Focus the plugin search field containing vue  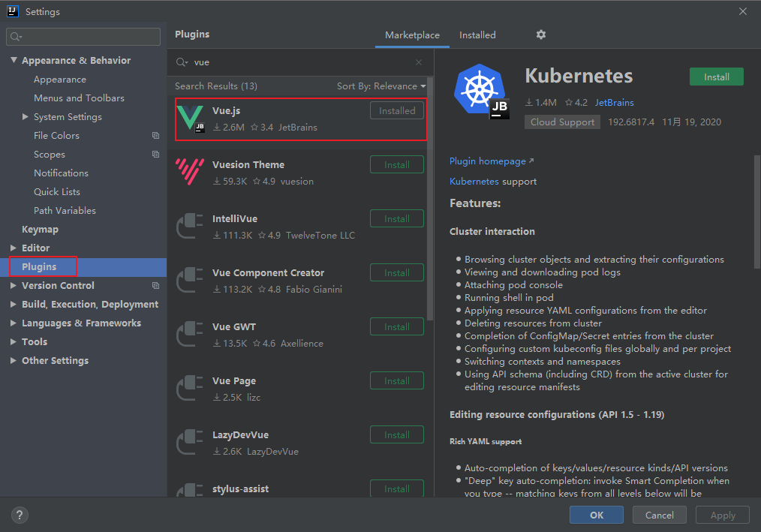[301, 62]
